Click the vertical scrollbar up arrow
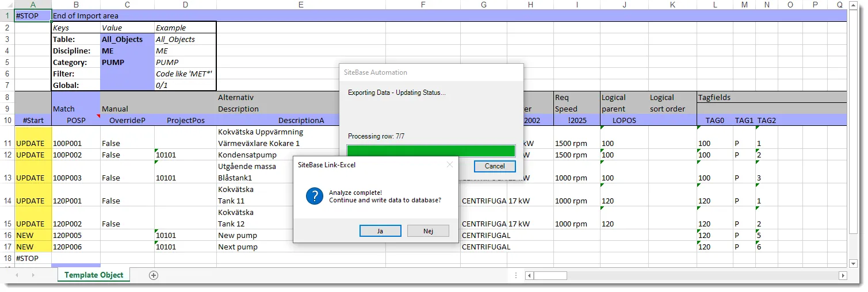 [854, 5]
